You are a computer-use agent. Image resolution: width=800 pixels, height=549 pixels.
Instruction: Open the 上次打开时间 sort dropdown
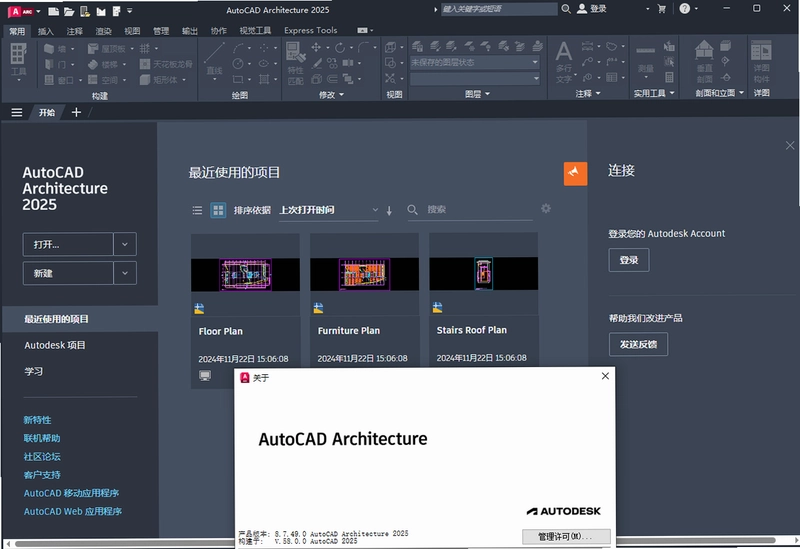pos(329,210)
